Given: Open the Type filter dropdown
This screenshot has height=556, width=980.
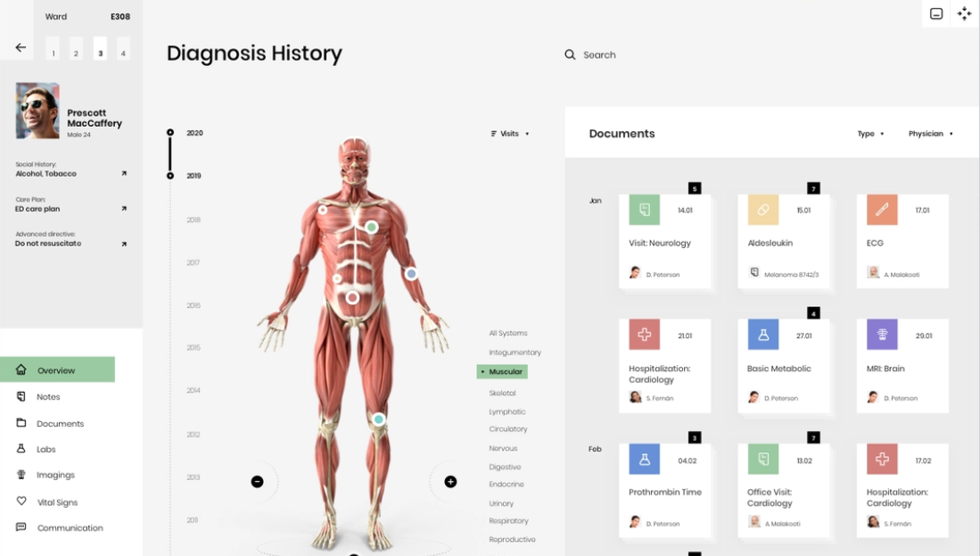Looking at the screenshot, I should coord(870,134).
